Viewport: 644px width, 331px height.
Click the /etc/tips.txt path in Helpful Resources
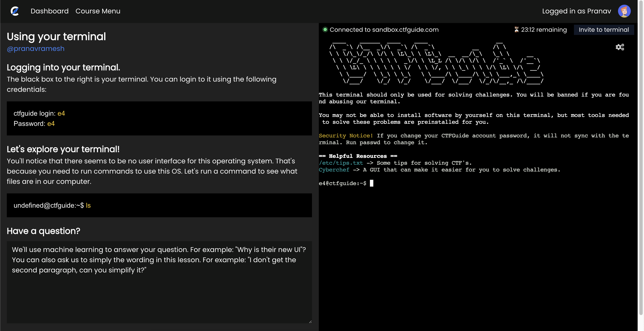pos(341,163)
